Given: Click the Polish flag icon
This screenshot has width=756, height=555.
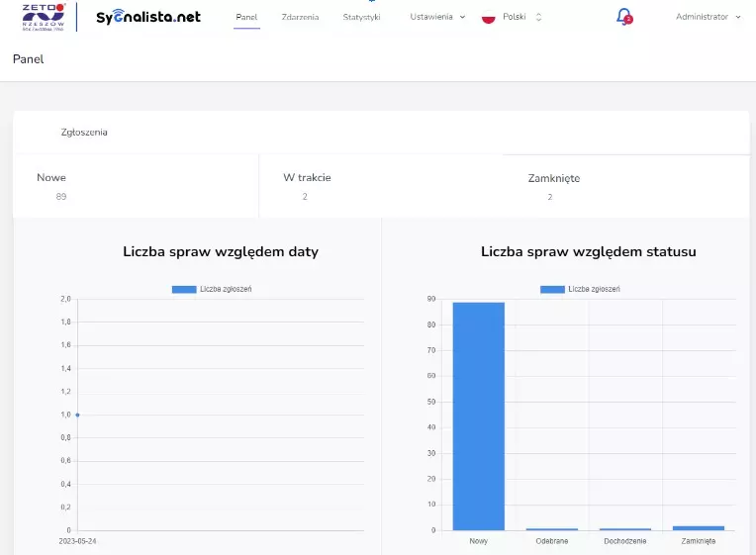Looking at the screenshot, I should (x=488, y=17).
